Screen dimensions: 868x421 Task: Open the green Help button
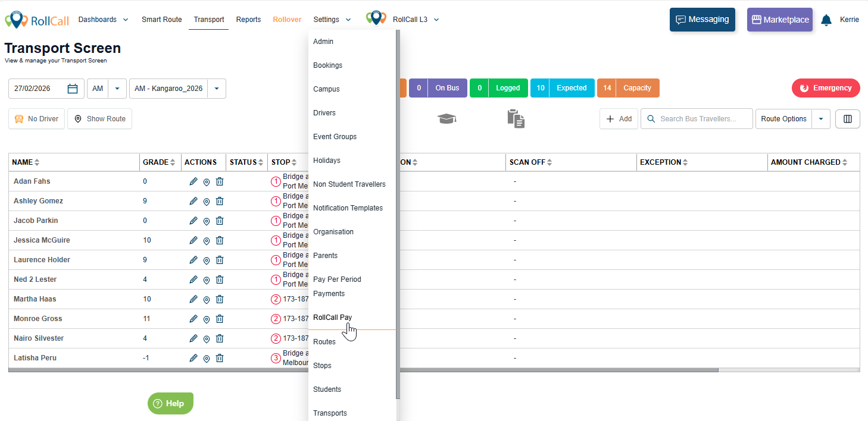click(170, 403)
